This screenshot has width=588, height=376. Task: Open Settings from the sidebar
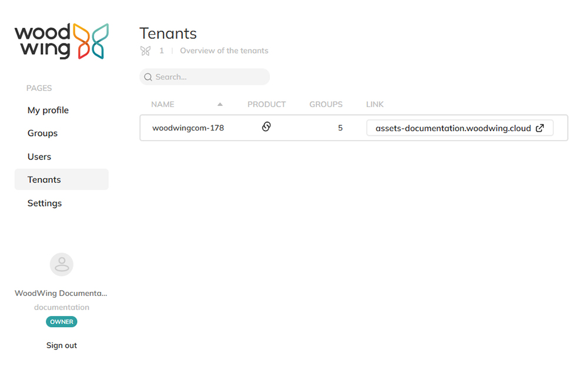[44, 203]
